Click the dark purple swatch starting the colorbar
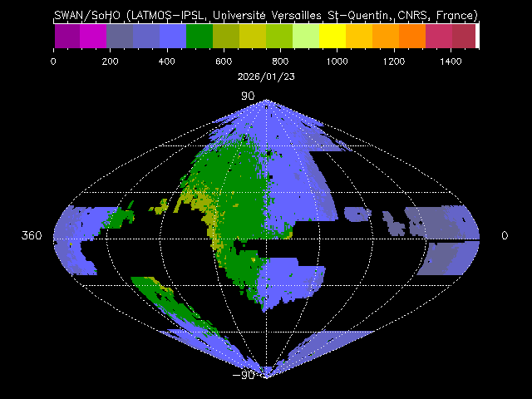532x399 pixels. click(x=66, y=36)
